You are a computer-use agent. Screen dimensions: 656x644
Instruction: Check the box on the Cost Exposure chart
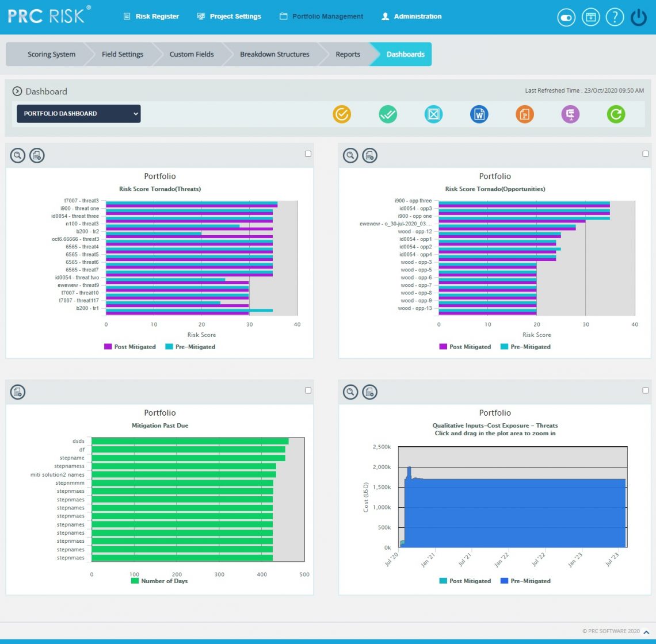[x=646, y=390]
